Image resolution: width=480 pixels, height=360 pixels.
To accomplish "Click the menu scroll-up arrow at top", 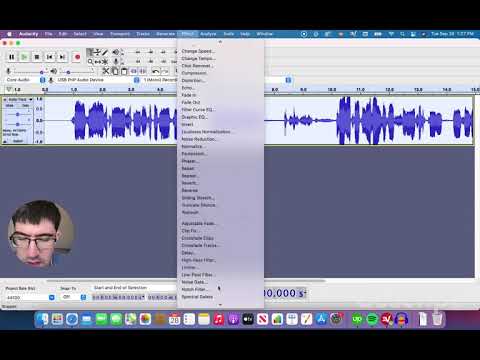I will [220, 42].
